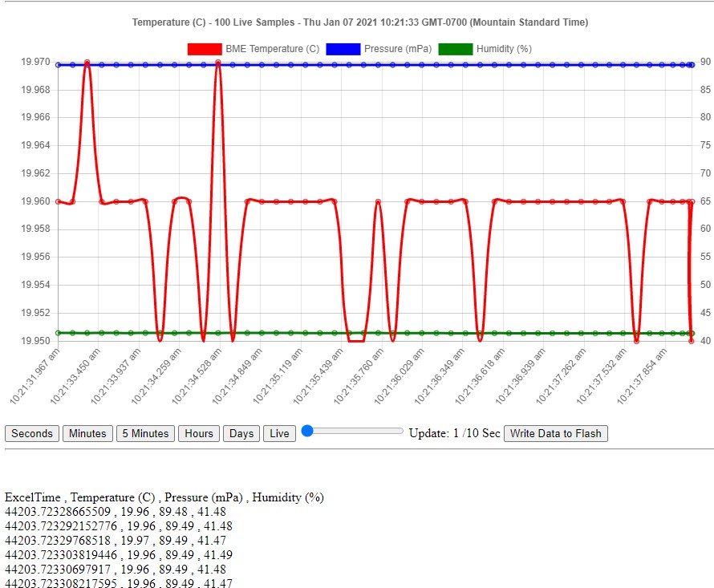Click the 'Update: 1 /10 Sec' label
This screenshot has height=588, width=714.
(x=454, y=433)
